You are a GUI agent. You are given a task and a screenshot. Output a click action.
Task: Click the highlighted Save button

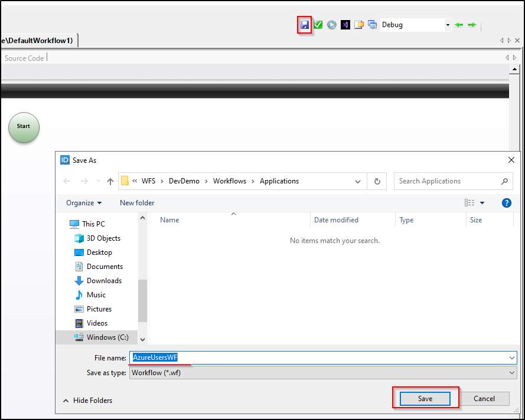425,398
